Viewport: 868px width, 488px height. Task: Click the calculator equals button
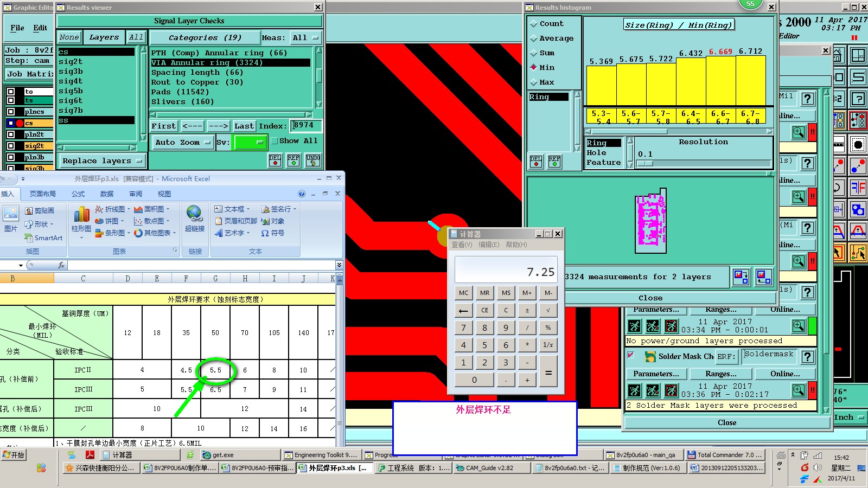point(548,371)
